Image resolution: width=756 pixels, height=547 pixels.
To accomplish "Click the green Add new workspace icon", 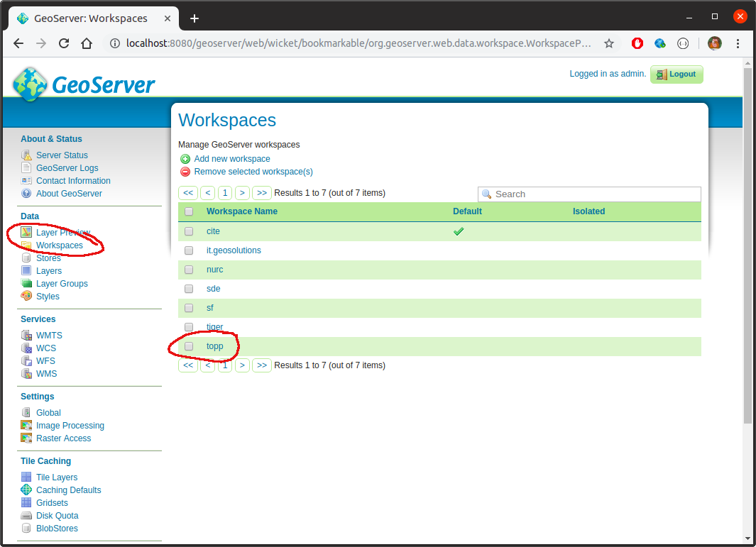I will [x=185, y=159].
